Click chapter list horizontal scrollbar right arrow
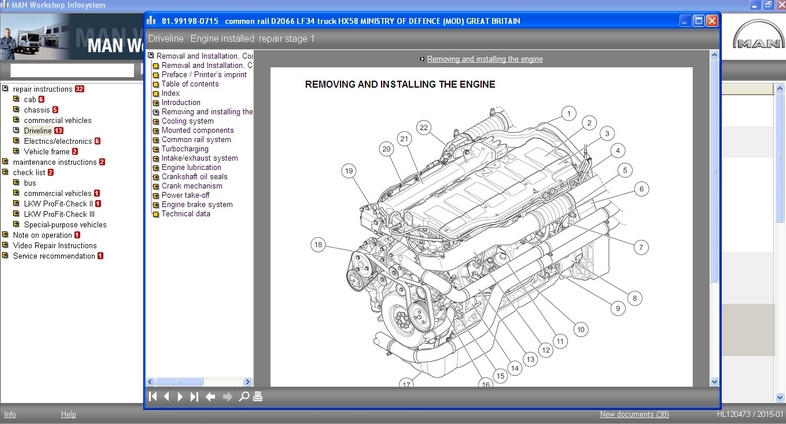The height and width of the screenshot is (424, 786). (247, 381)
